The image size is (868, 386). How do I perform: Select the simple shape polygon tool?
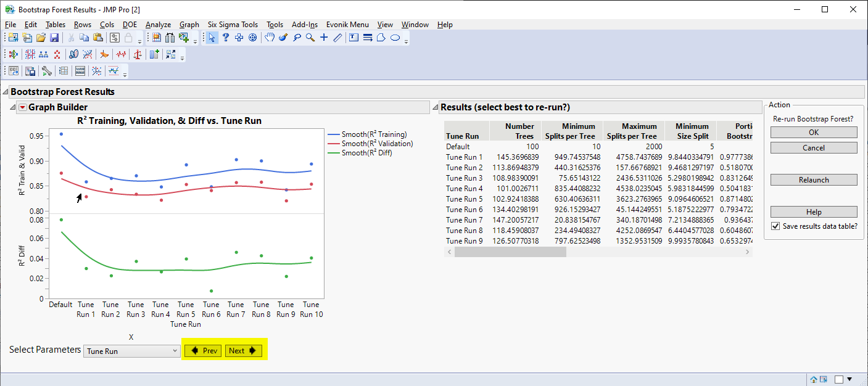pyautogui.click(x=381, y=37)
